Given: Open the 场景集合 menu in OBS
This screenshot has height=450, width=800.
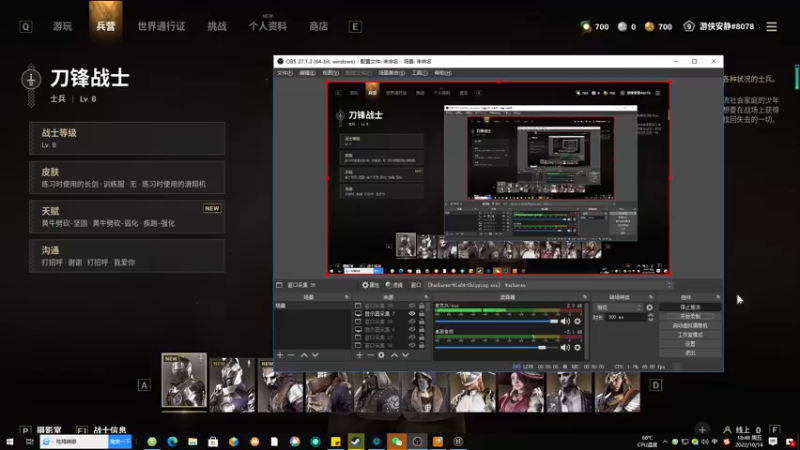Looking at the screenshot, I should pos(391,73).
